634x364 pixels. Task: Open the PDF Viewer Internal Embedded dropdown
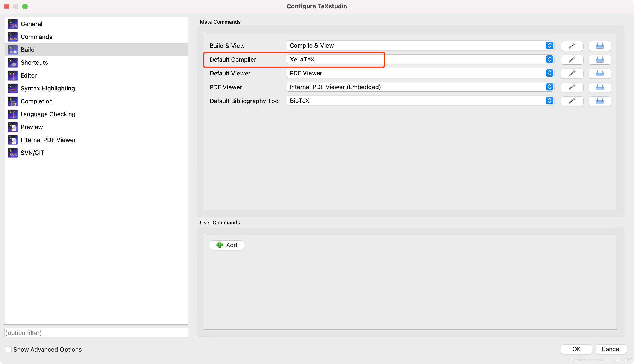(x=420, y=87)
